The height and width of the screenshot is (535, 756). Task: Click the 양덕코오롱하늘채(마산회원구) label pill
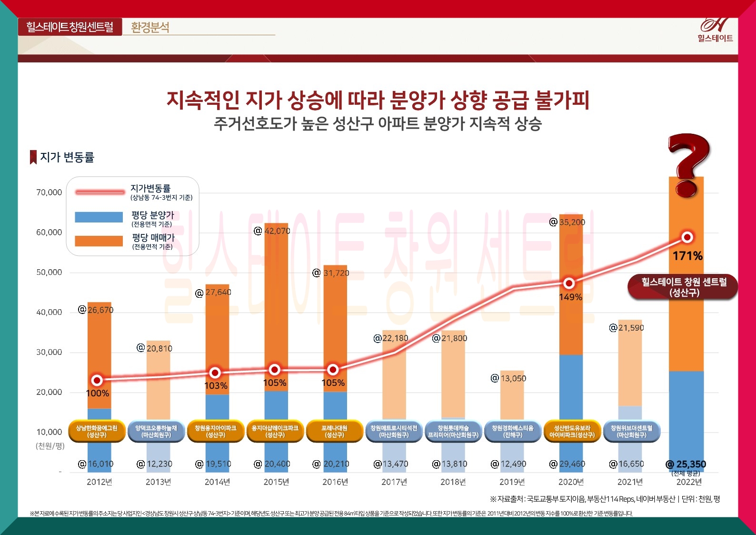point(156,431)
